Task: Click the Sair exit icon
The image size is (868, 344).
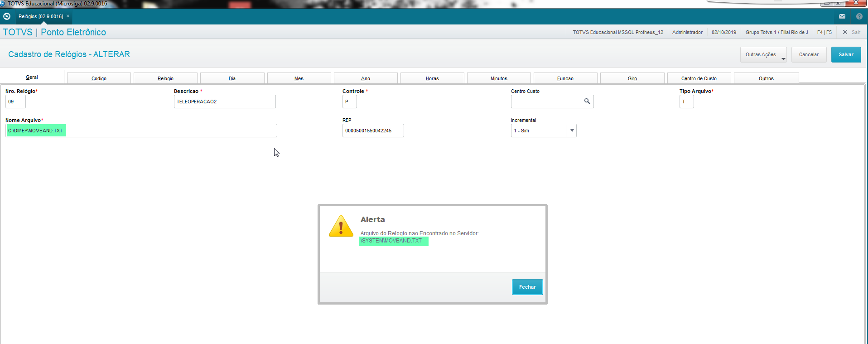Action: pyautogui.click(x=845, y=32)
